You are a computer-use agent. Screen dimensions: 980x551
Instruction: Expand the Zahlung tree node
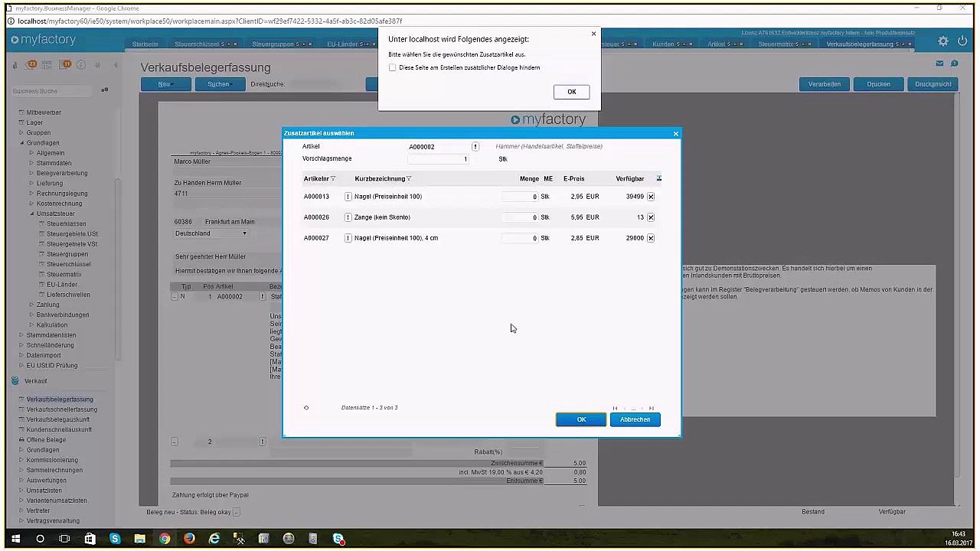click(x=31, y=305)
